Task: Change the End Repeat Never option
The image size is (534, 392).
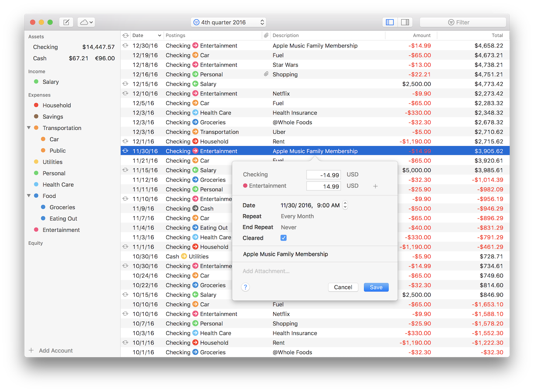Action: pos(289,227)
